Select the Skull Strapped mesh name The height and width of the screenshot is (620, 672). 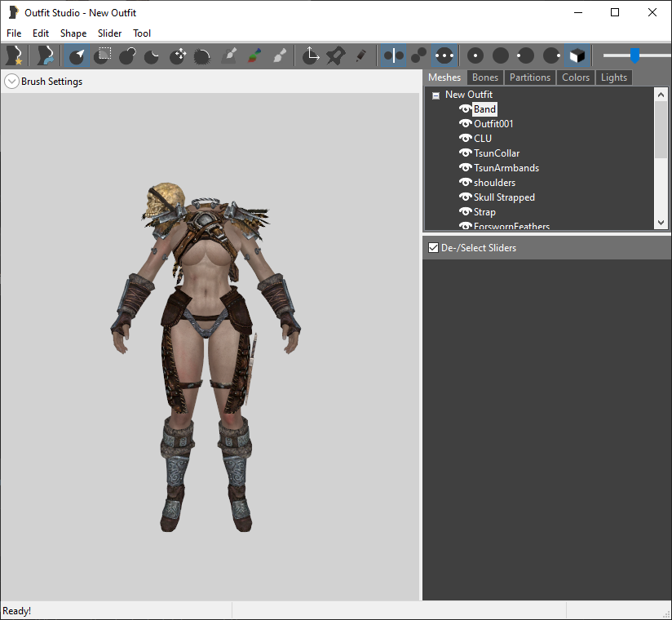[x=505, y=197]
